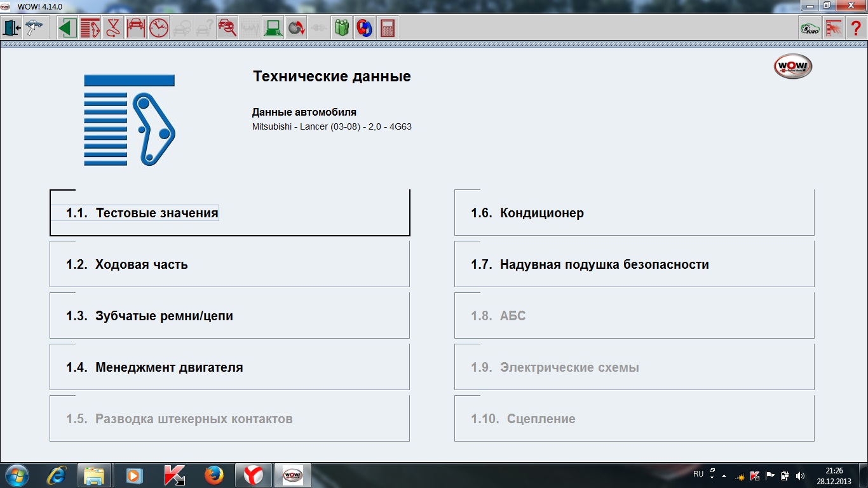Click the exit door icon in toolbar
Image resolution: width=868 pixels, height=488 pixels.
pyautogui.click(x=12, y=29)
